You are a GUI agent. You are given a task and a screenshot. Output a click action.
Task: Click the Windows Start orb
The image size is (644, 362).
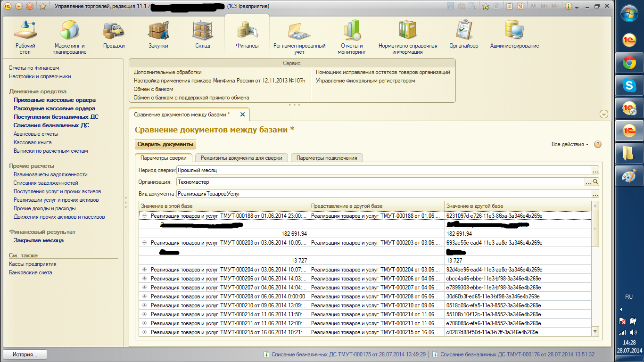click(629, 13)
